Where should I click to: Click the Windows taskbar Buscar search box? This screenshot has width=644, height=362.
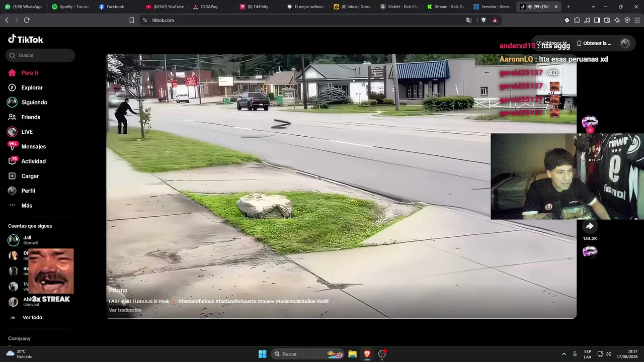coord(308,354)
